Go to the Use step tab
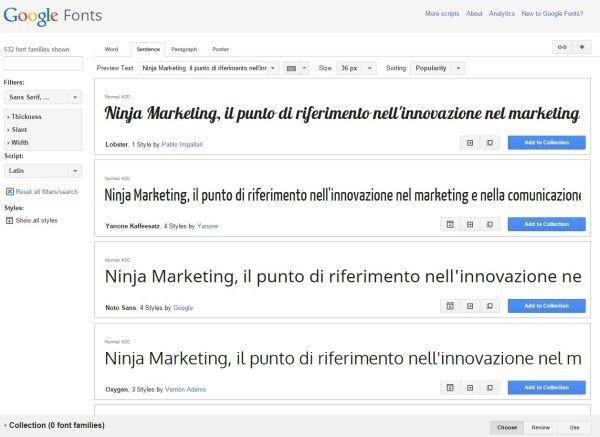Image resolution: width=600 pixels, height=437 pixels. tap(574, 427)
